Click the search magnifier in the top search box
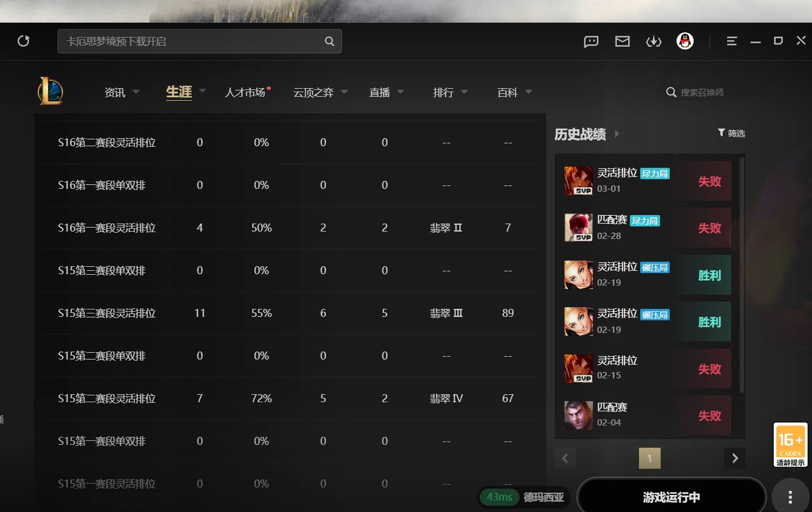 [x=329, y=41]
